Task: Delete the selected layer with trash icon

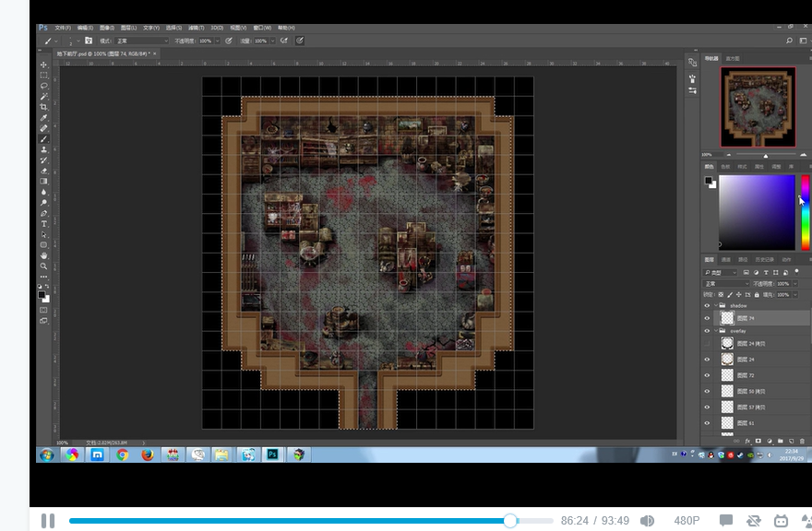Action: pyautogui.click(x=802, y=441)
